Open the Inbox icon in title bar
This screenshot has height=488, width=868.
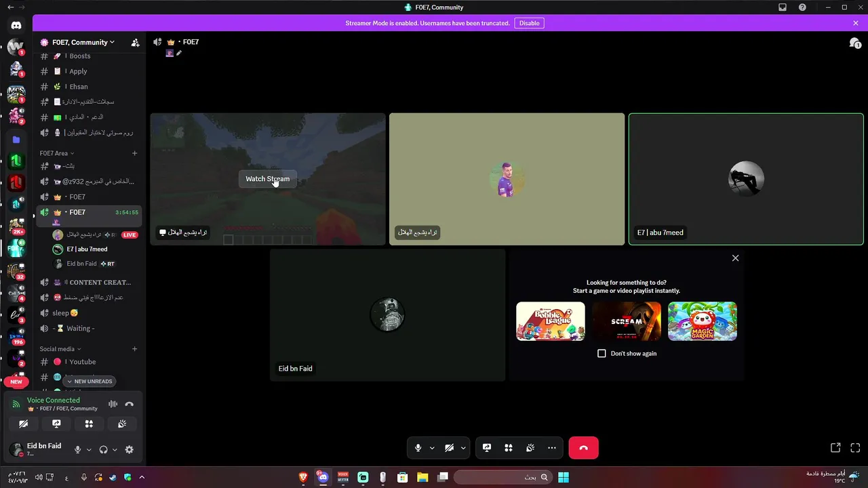(x=783, y=7)
